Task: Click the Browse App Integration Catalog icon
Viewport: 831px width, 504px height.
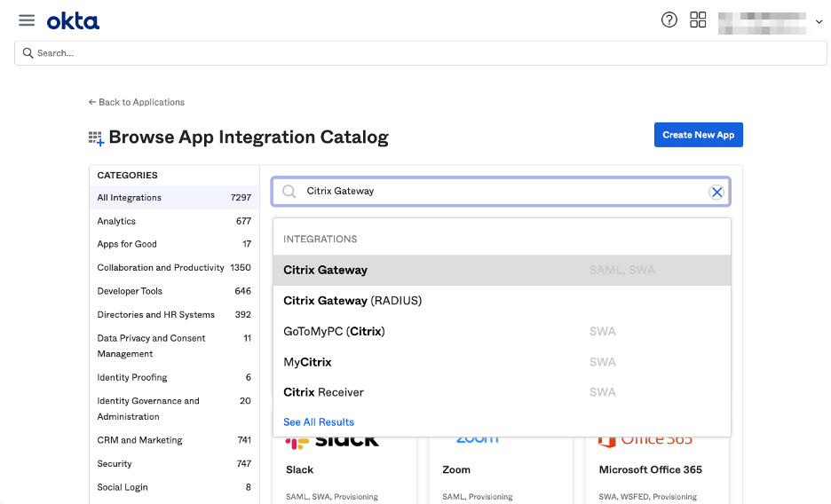Action: click(x=96, y=138)
